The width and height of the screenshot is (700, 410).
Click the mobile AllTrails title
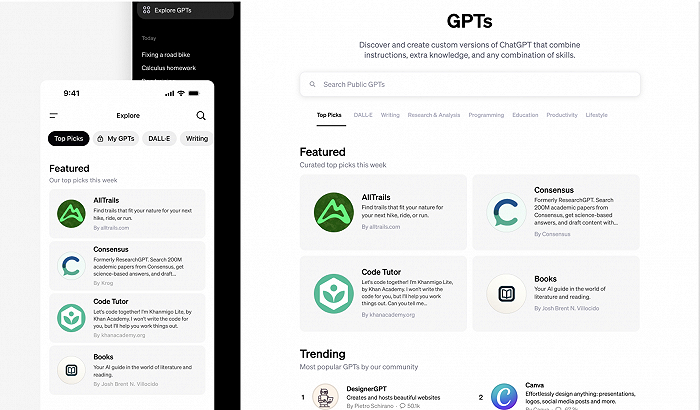point(106,200)
